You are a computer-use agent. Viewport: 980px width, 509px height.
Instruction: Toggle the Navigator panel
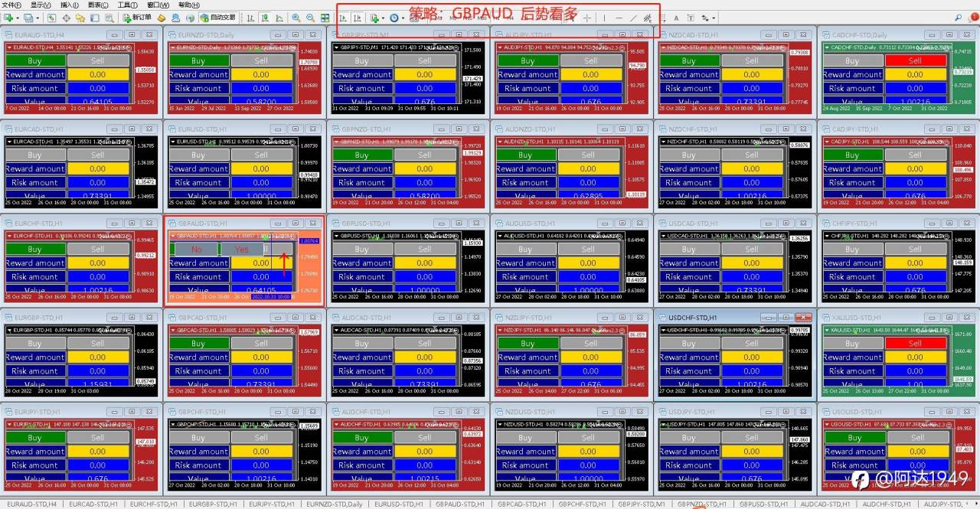click(80, 17)
